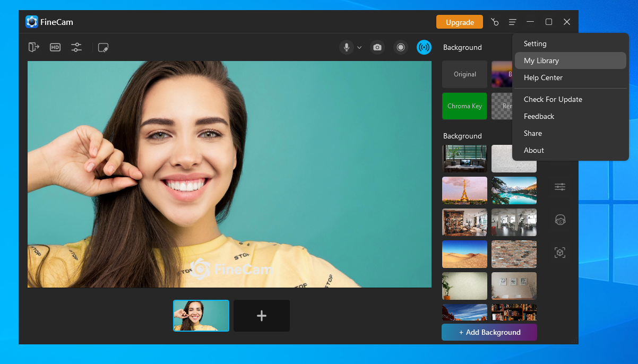This screenshot has width=638, height=364.
Task: Click the + Add Background button
Action: (489, 332)
